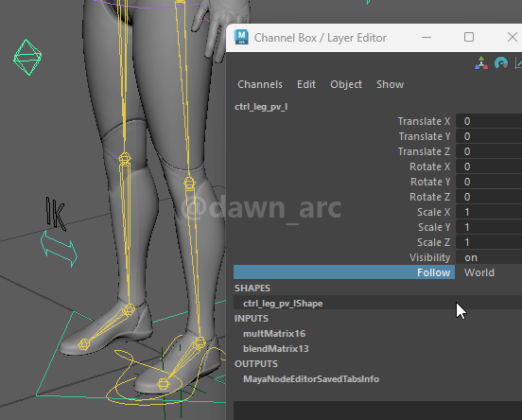Close the Channel Box / Layer Editor window

(x=513, y=37)
